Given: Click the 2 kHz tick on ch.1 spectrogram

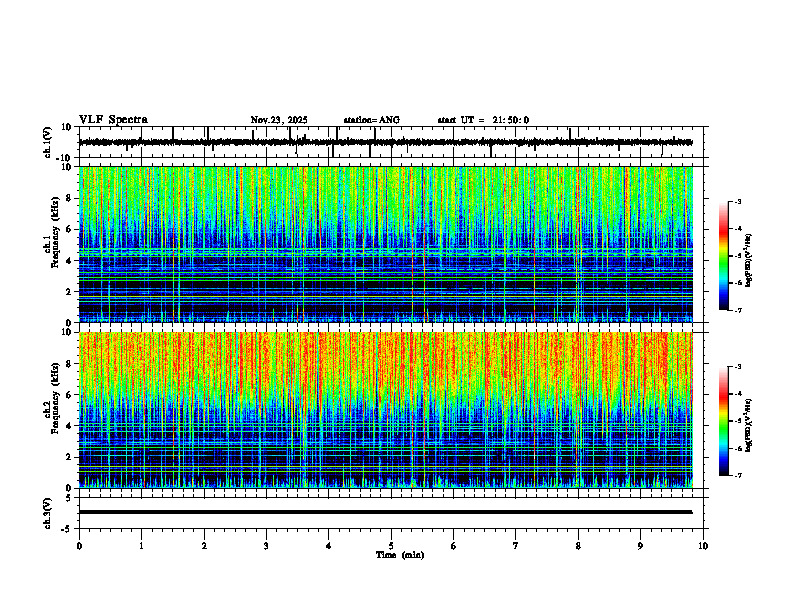Looking at the screenshot, I should [x=70, y=292].
